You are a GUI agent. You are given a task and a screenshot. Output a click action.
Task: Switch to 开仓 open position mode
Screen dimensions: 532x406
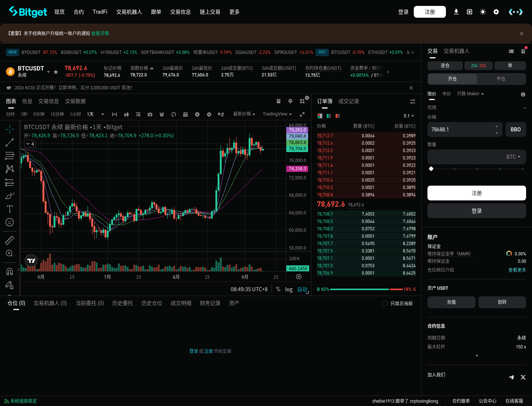tap(453, 79)
